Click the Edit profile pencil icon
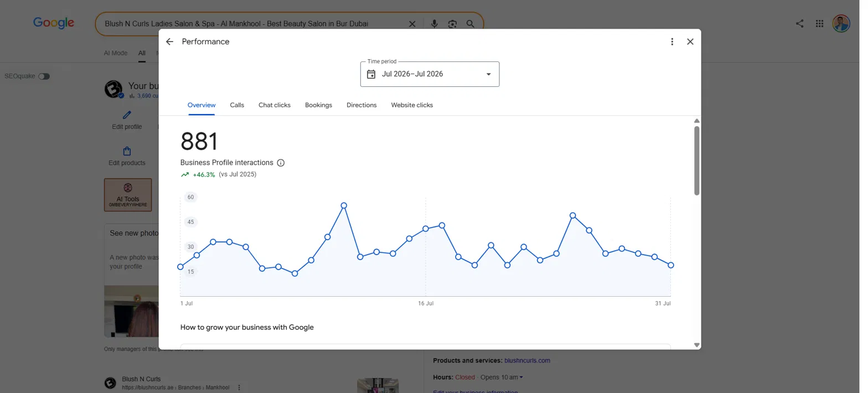Viewport: 868px width, 393px height. coord(127,115)
